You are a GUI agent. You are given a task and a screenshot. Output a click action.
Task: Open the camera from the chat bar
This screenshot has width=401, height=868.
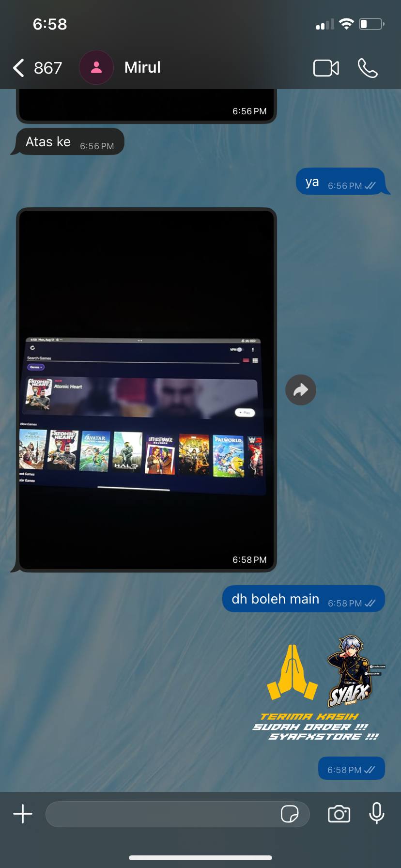click(339, 814)
